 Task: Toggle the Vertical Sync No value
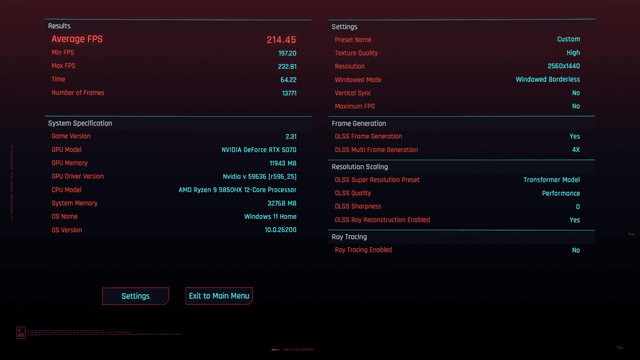coord(576,93)
